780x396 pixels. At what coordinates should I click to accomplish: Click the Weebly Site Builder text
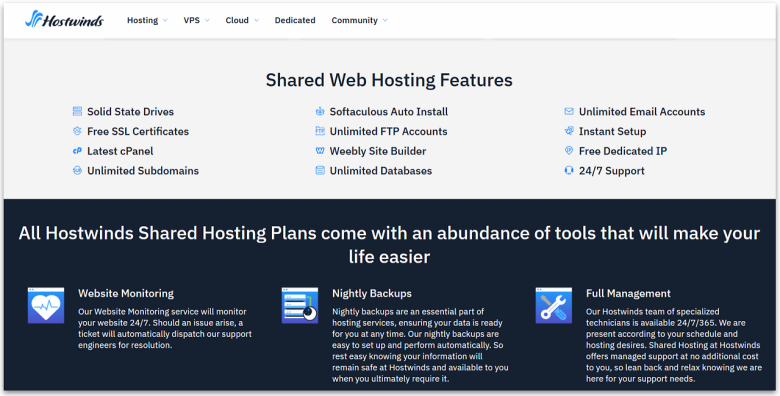378,151
